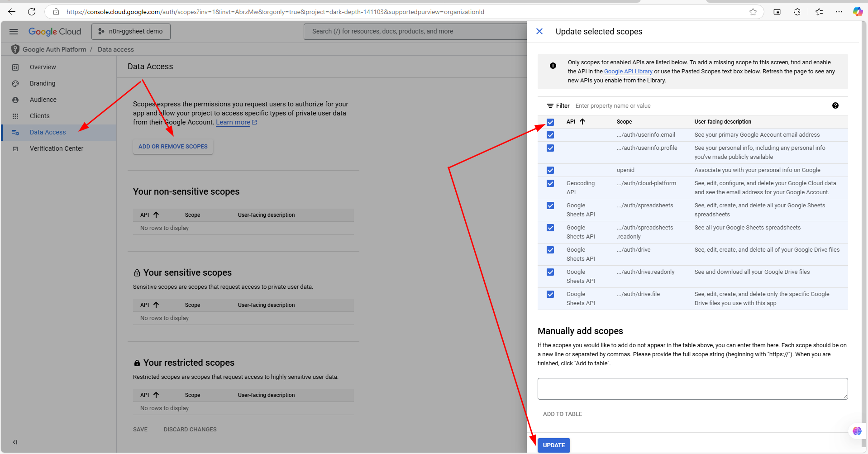Image resolution: width=868 pixels, height=454 pixels.
Task: Click the Data Access sidebar icon
Action: pos(15,132)
